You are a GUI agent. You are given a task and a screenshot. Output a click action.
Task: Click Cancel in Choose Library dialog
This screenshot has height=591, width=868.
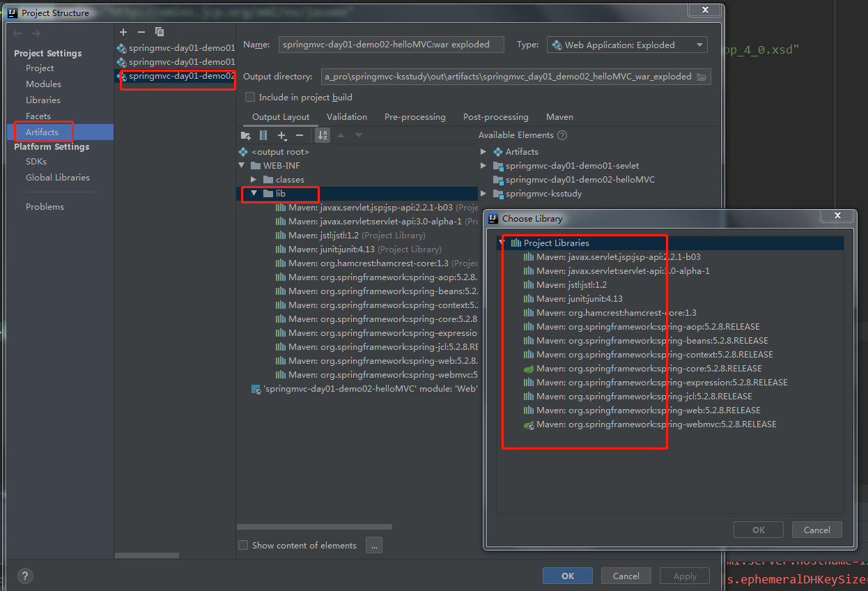click(x=816, y=530)
